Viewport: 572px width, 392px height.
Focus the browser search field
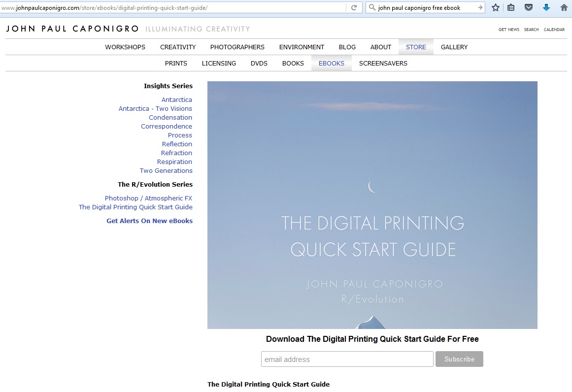coord(425,8)
